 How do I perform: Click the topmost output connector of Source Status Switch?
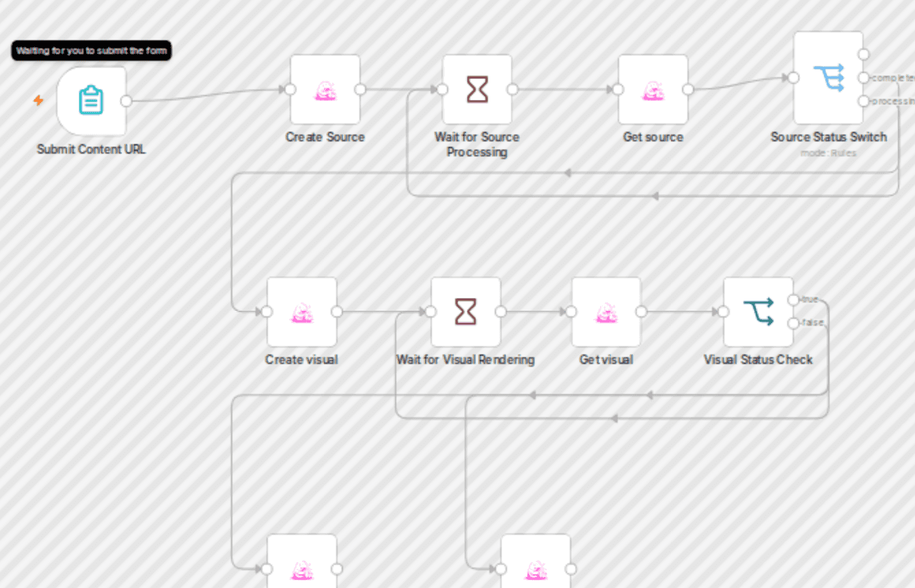[864, 55]
